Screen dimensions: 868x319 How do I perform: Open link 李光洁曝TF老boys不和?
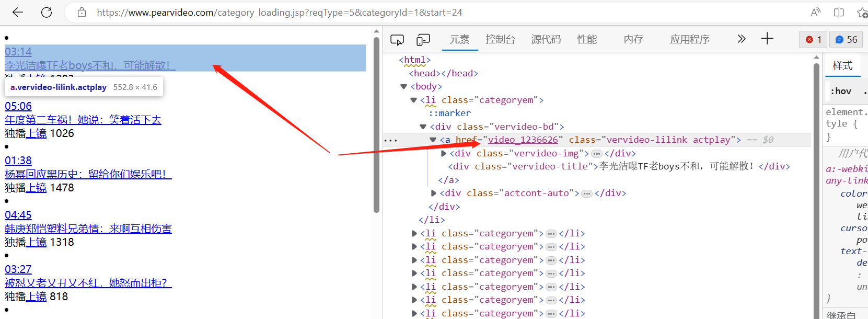tap(90, 65)
